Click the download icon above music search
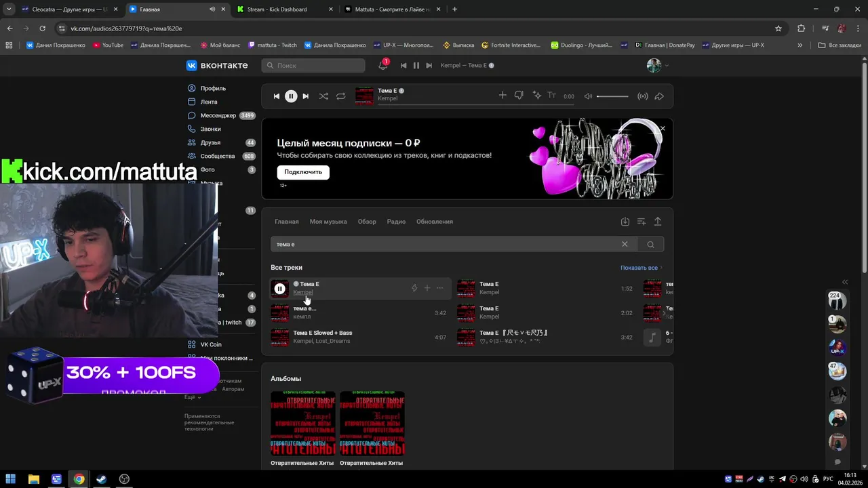Viewport: 868px width, 488px height. click(x=625, y=222)
